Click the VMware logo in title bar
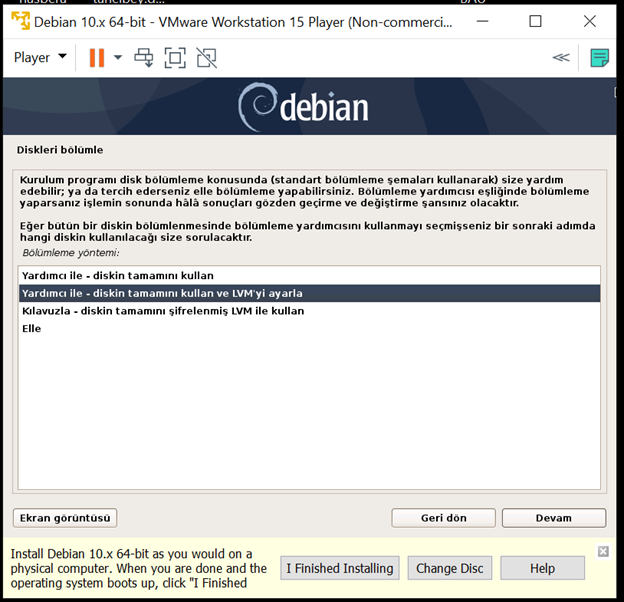 pyautogui.click(x=20, y=21)
